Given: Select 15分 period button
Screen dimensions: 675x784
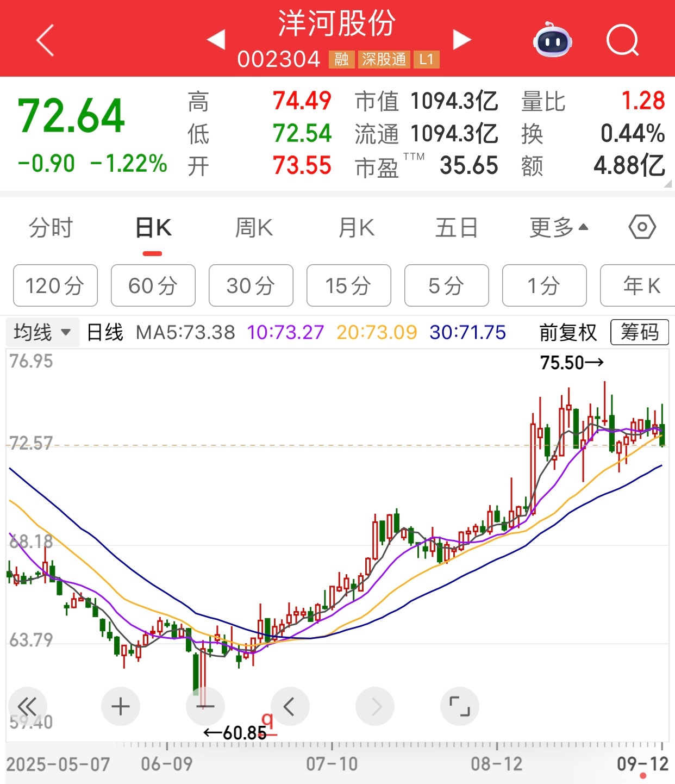Looking at the screenshot, I should coord(349,285).
